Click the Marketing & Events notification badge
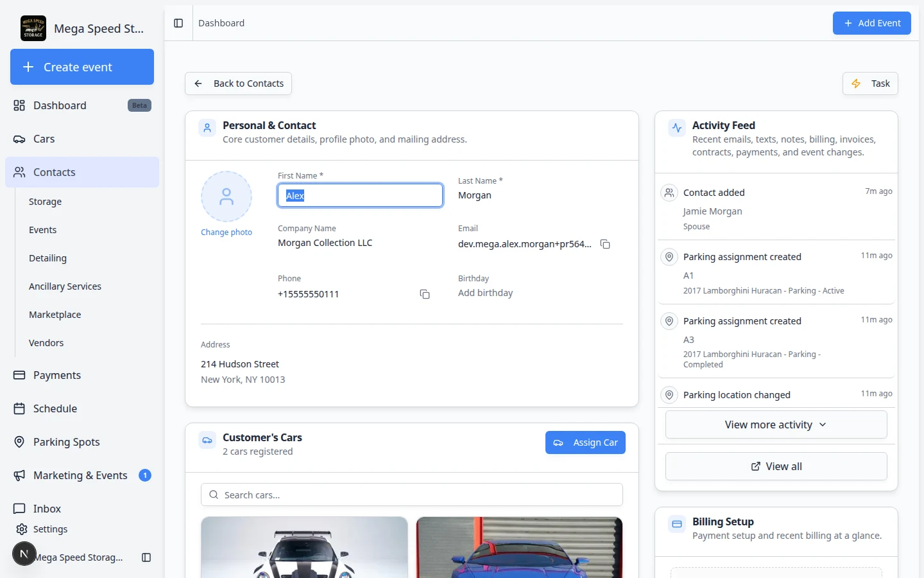The image size is (924, 578). tap(145, 475)
